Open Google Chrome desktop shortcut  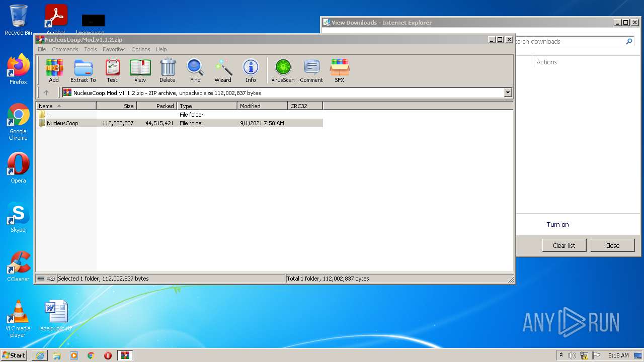tap(18, 122)
